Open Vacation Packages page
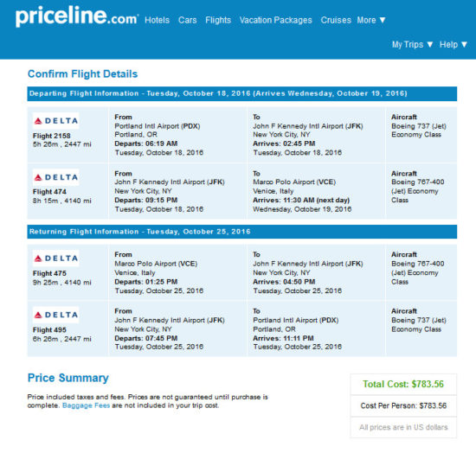 coord(275,20)
